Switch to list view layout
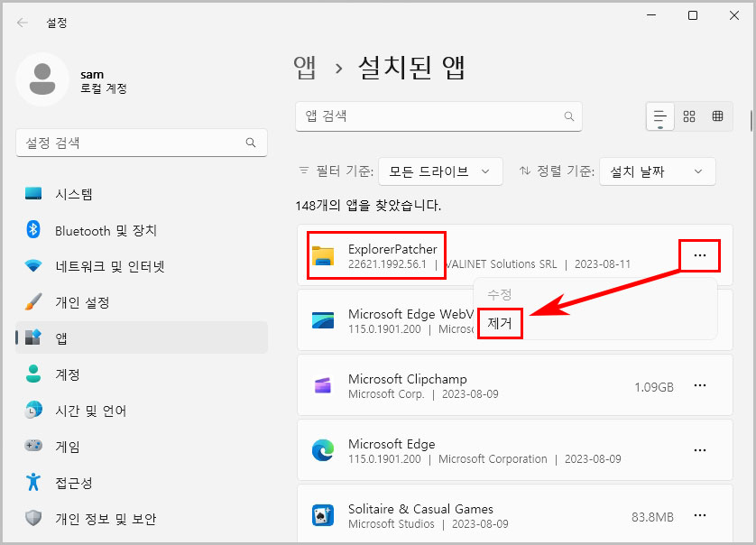756x545 pixels. pos(659,116)
